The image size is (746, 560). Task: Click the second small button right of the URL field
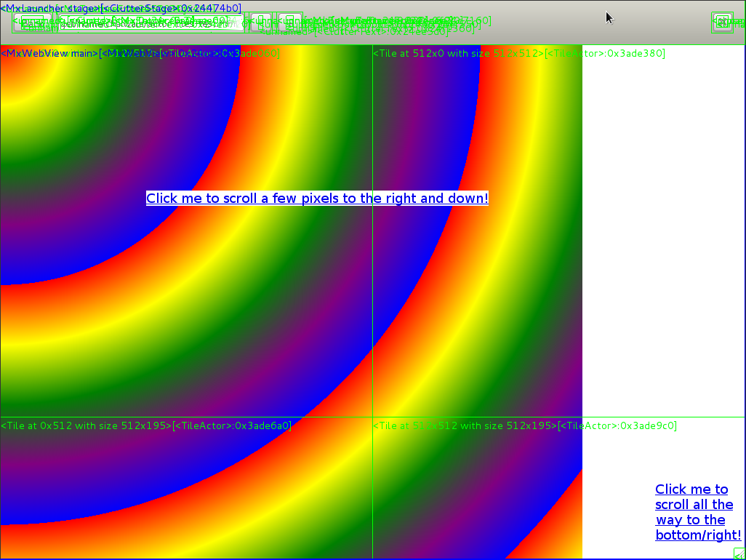tap(290, 23)
